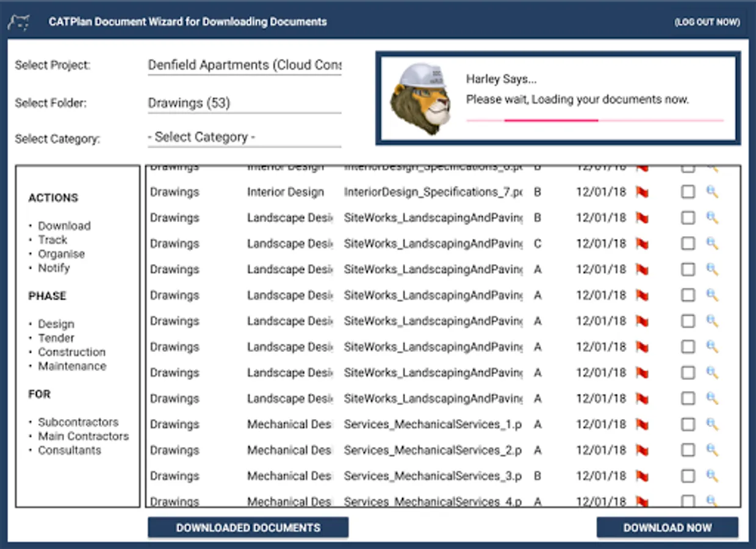Image resolution: width=756 pixels, height=549 pixels.
Task: Click the red flag for InteriorDesign_Specifications_7
Action: [x=642, y=192]
